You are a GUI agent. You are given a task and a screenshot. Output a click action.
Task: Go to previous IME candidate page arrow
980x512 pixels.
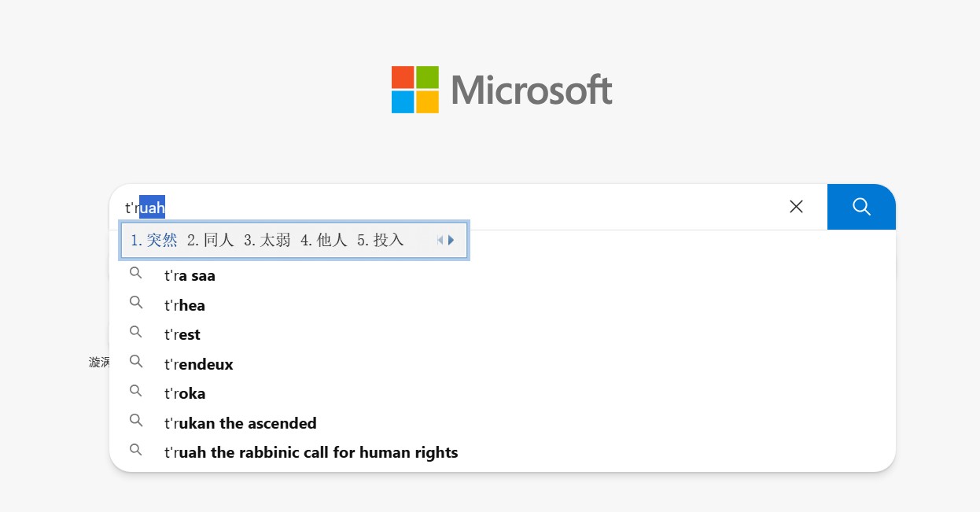coord(440,240)
